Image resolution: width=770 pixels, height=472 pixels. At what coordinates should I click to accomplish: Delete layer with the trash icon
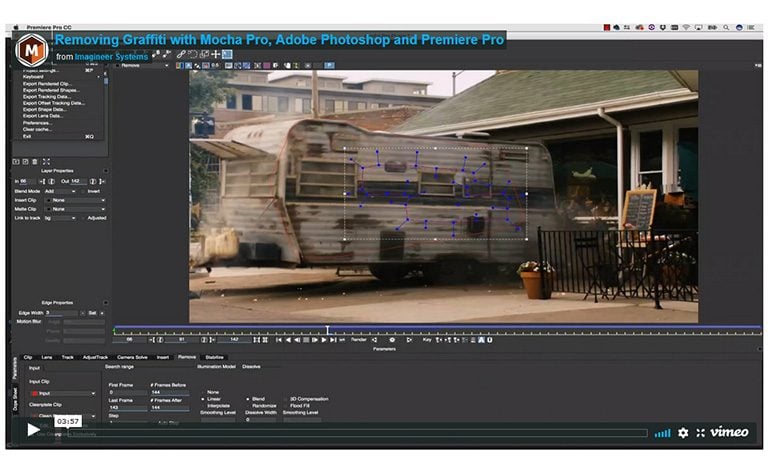(x=34, y=161)
